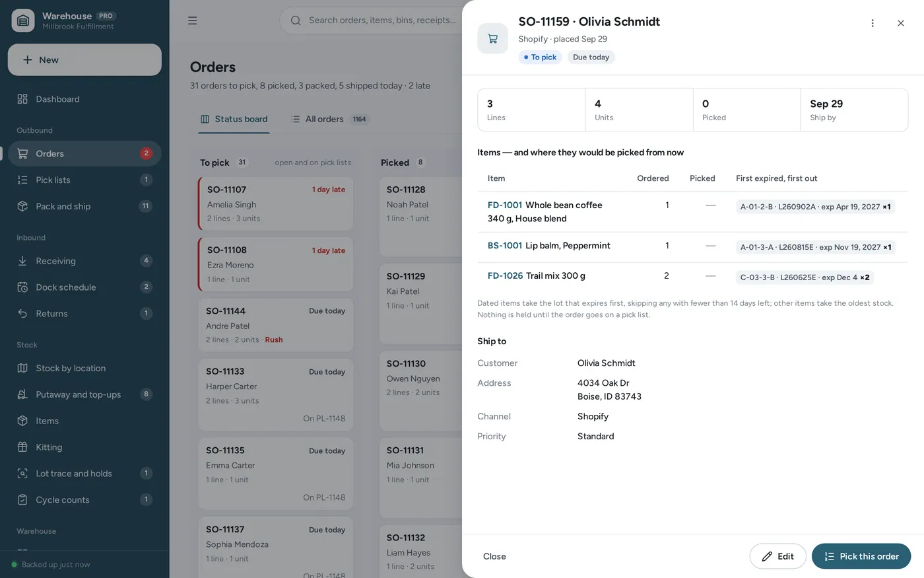This screenshot has width=924, height=578.
Task: Click lot chip A-01-2-B L260902A
Action: pyautogui.click(x=815, y=207)
